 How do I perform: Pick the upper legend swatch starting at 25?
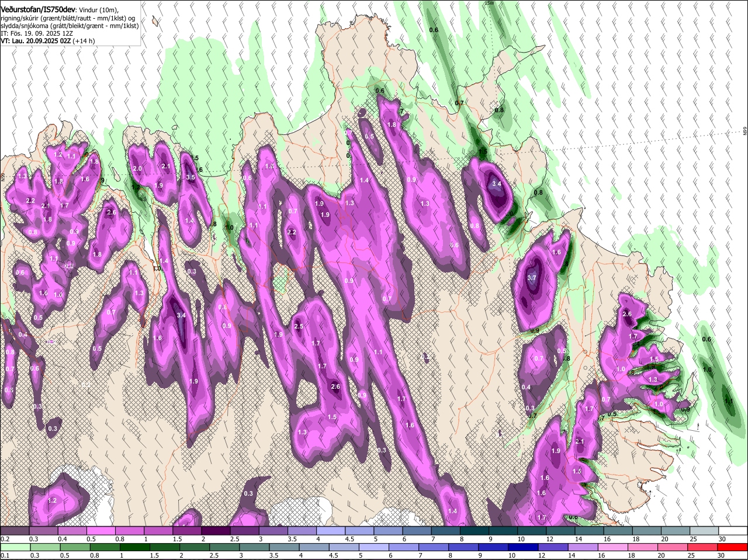tap(703, 531)
